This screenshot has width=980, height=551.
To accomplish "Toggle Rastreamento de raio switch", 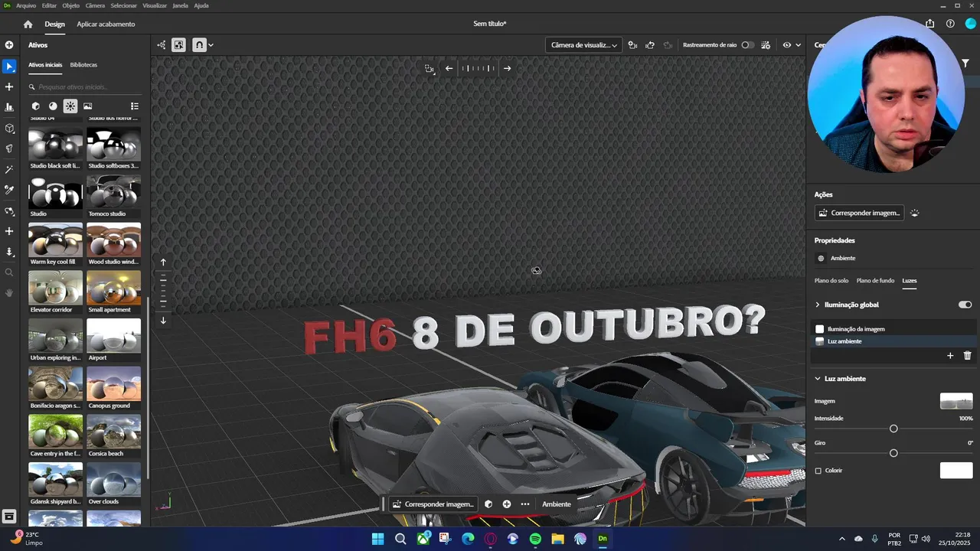I will (x=748, y=45).
